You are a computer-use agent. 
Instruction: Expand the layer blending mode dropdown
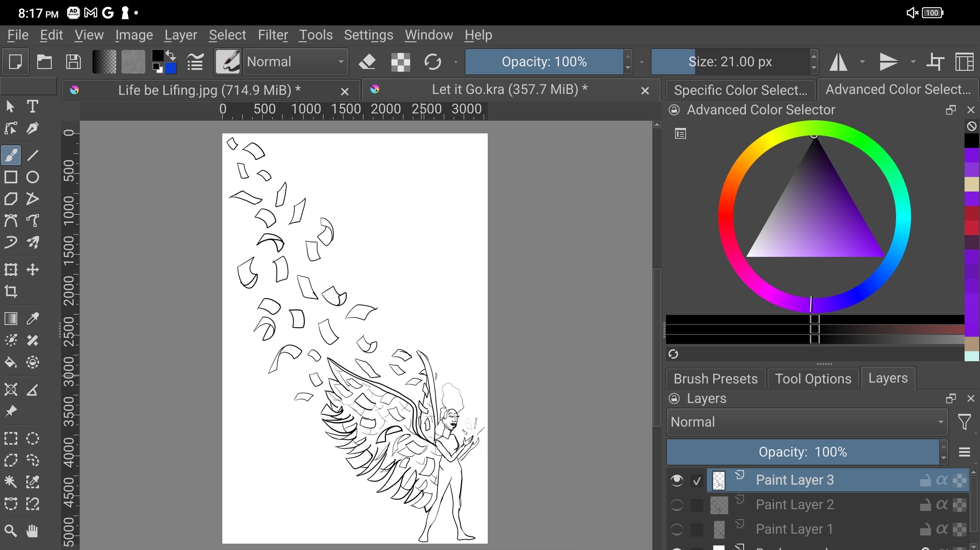(x=807, y=422)
